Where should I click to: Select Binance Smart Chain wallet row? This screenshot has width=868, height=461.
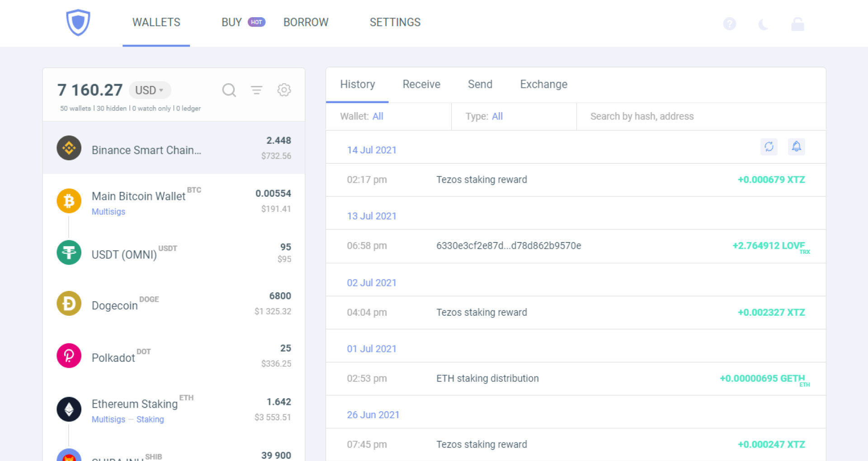174,148
